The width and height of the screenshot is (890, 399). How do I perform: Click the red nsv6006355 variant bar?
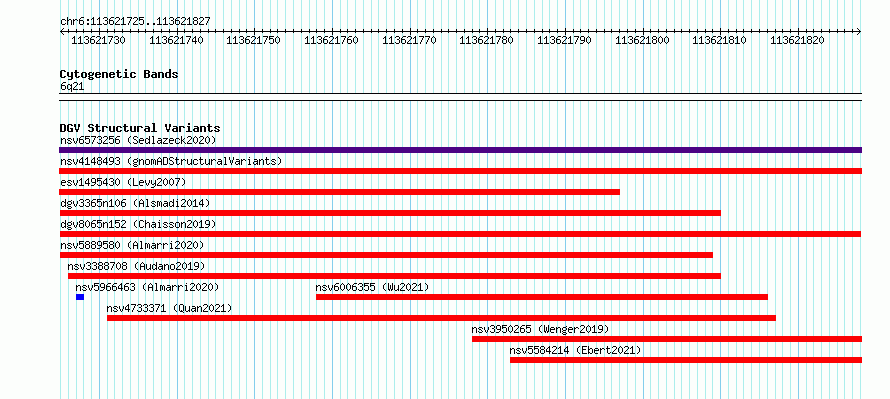point(542,297)
